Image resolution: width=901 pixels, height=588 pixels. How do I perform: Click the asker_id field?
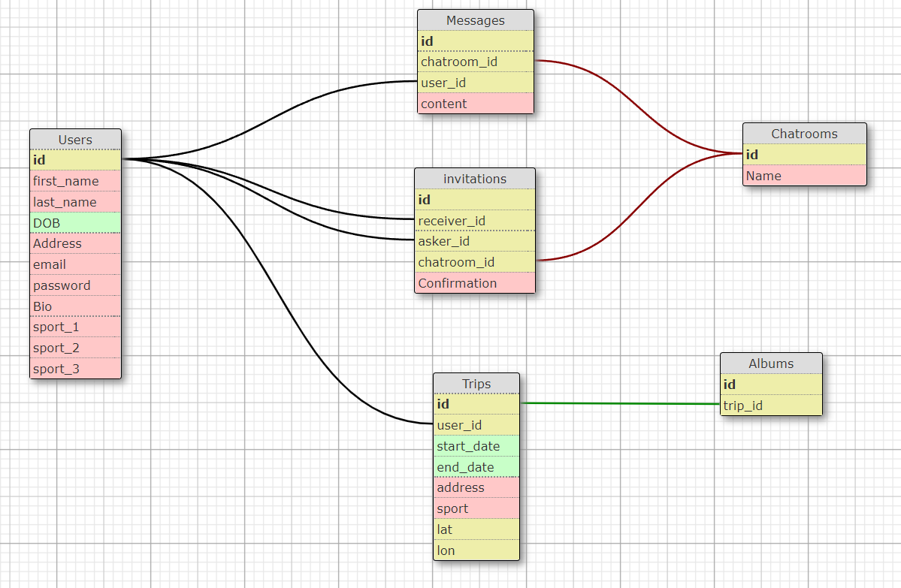click(x=474, y=241)
